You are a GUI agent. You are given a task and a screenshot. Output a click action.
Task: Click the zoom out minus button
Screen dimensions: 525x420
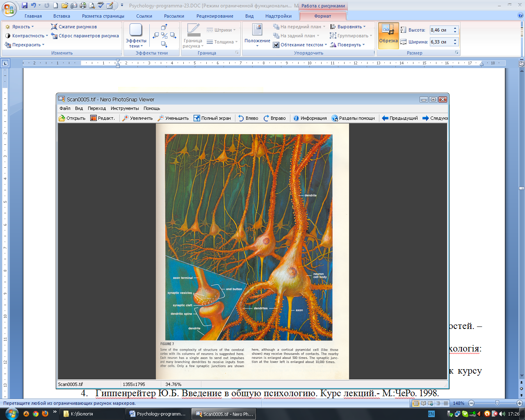(471, 403)
